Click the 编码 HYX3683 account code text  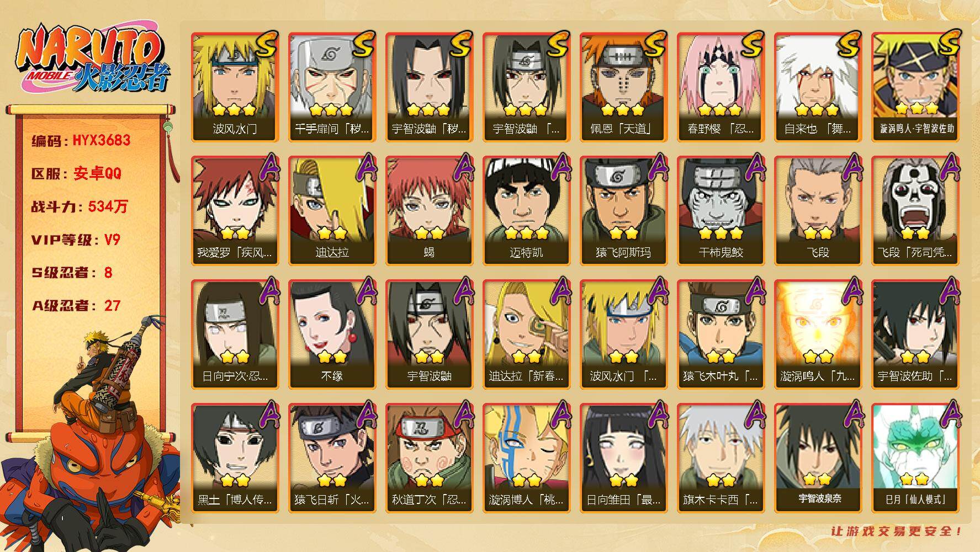pyautogui.click(x=81, y=140)
